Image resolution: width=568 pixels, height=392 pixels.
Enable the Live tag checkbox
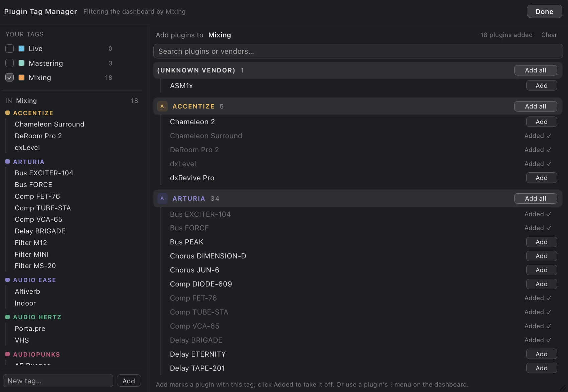(9, 48)
